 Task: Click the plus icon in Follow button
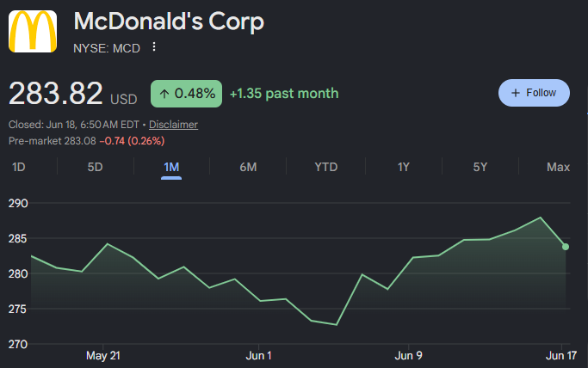coord(516,93)
